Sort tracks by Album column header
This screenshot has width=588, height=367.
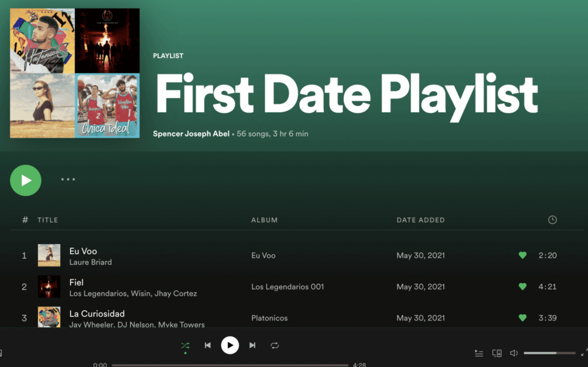264,220
